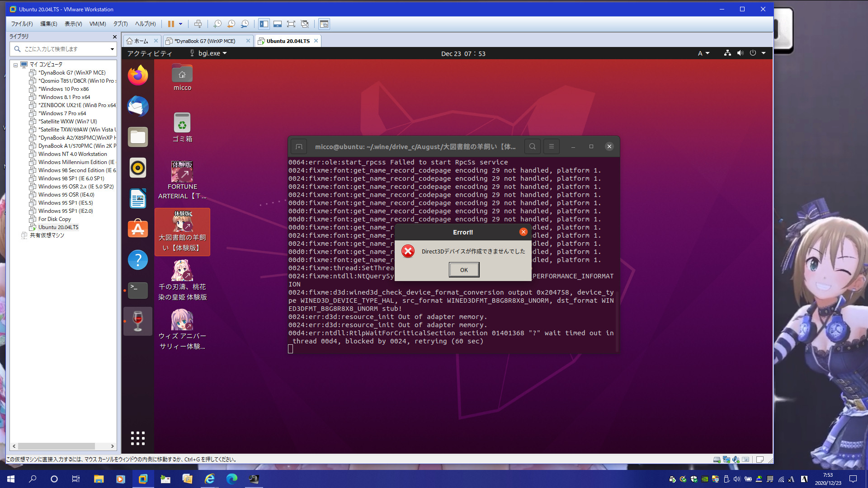Close the Ubuntu 20.04LTS tab

(x=316, y=41)
